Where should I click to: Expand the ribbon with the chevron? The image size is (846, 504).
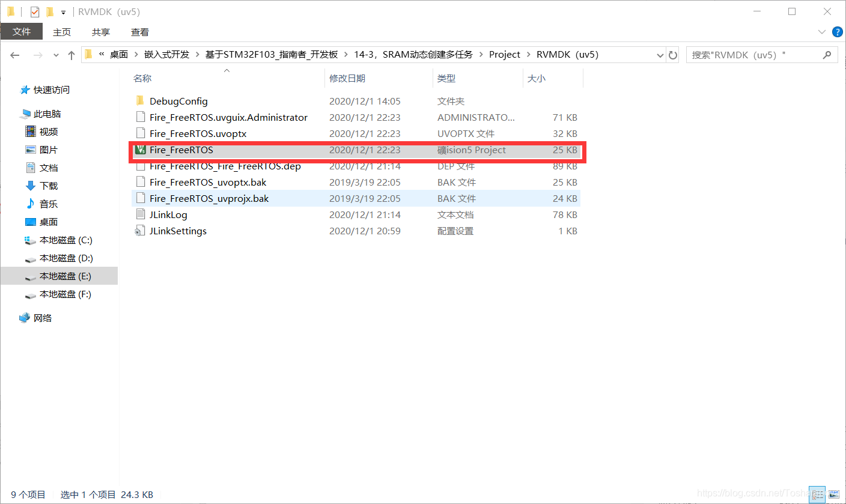(x=822, y=32)
